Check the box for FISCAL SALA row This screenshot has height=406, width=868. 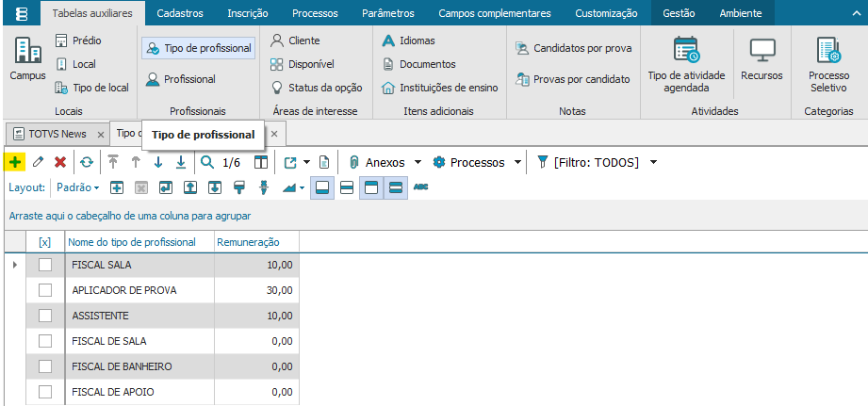click(45, 265)
